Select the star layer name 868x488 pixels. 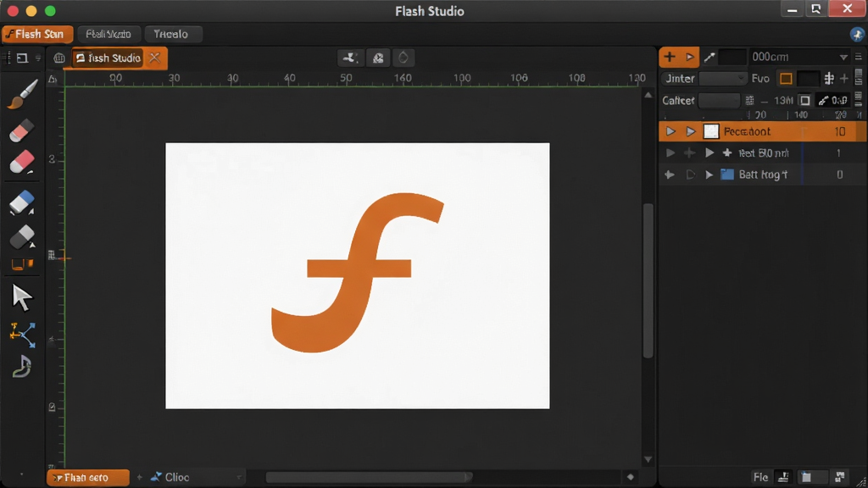764,153
